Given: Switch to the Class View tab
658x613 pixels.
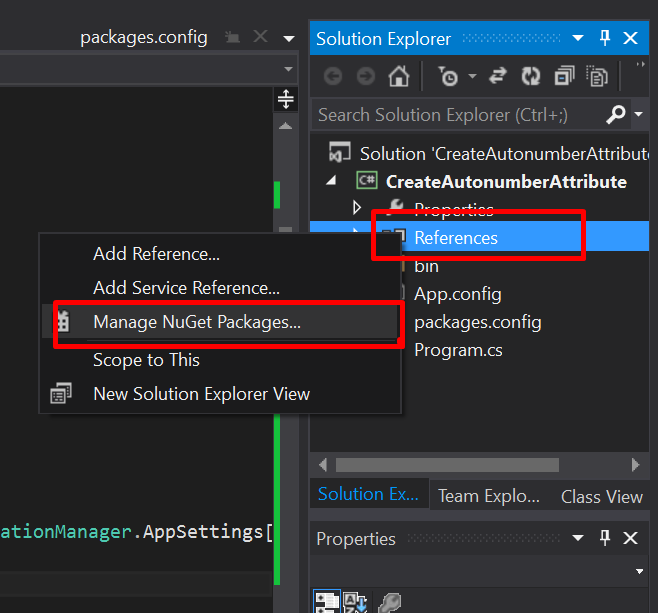Looking at the screenshot, I should 601,496.
